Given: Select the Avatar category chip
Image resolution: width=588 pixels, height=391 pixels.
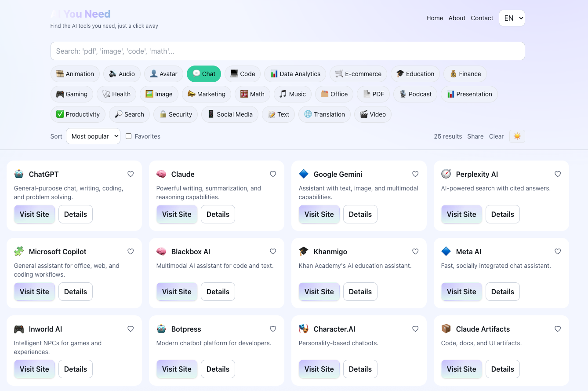Looking at the screenshot, I should 163,74.
